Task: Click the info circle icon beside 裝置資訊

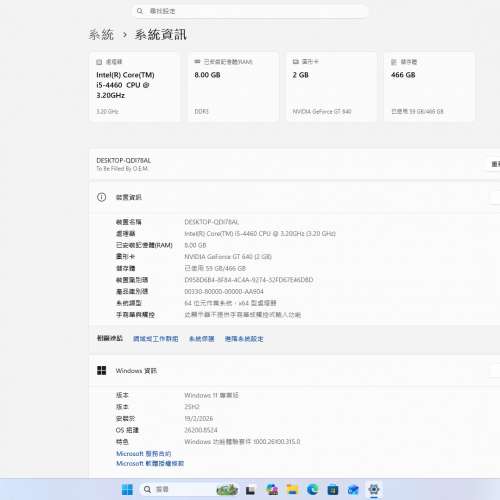Action: coord(102,197)
